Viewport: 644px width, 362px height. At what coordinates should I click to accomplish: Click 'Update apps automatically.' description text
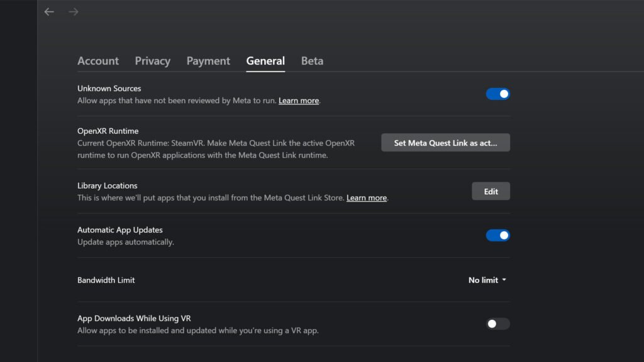126,242
